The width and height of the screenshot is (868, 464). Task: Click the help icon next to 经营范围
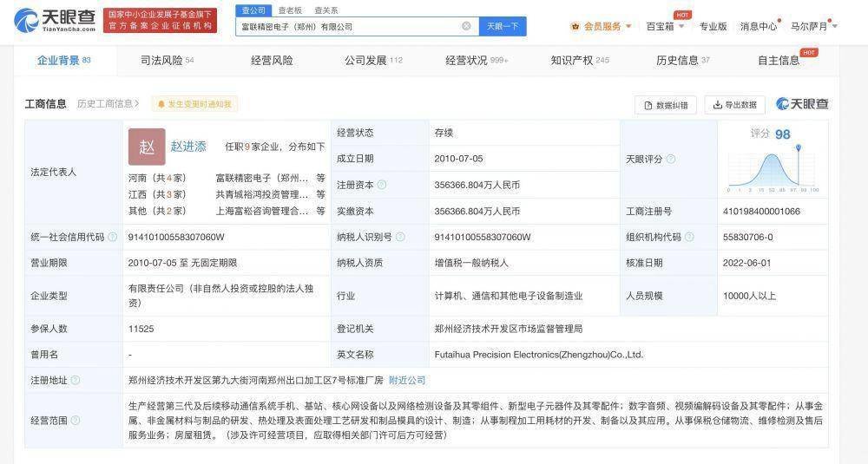point(76,421)
